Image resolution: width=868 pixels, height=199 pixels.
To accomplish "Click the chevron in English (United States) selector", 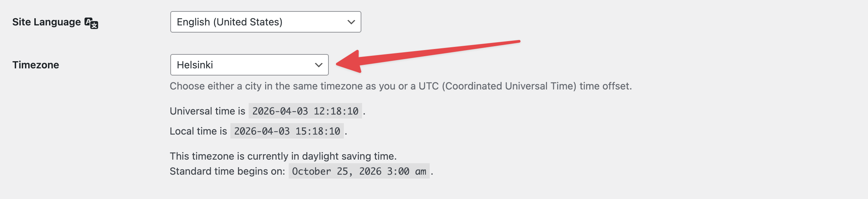I will (351, 22).
